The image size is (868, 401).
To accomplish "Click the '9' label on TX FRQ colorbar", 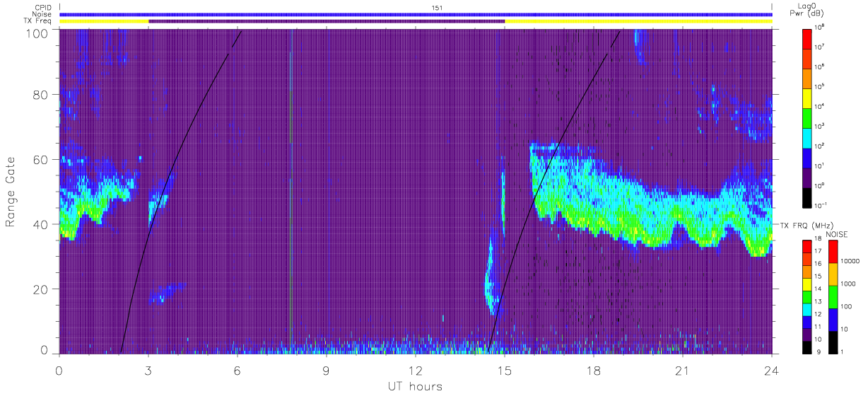I will click(817, 351).
